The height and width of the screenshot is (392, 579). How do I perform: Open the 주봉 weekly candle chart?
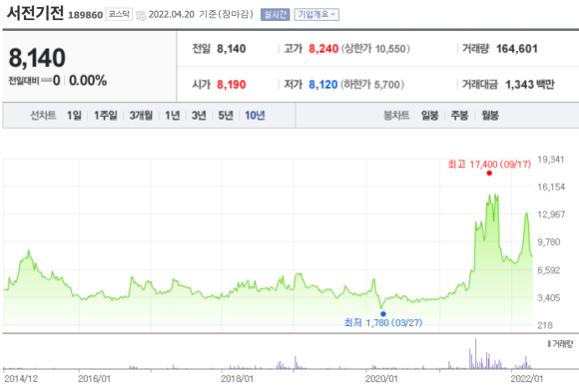click(x=459, y=116)
